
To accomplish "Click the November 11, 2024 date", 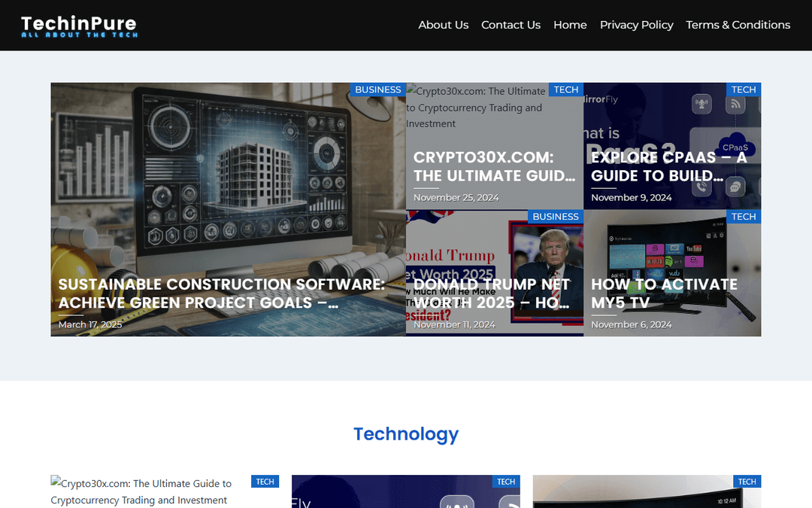I will [x=454, y=324].
